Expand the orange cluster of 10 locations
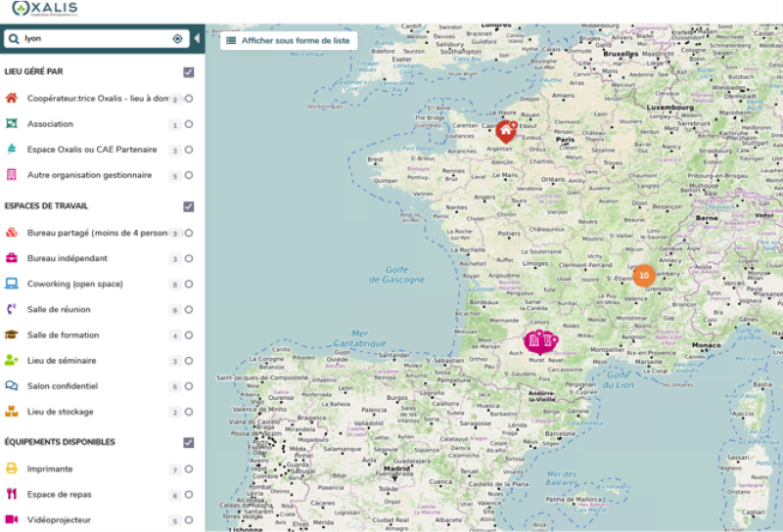This screenshot has width=783, height=532. pyautogui.click(x=643, y=276)
